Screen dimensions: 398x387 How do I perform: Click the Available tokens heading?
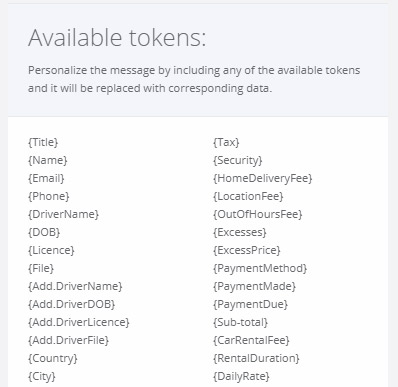click(x=117, y=38)
